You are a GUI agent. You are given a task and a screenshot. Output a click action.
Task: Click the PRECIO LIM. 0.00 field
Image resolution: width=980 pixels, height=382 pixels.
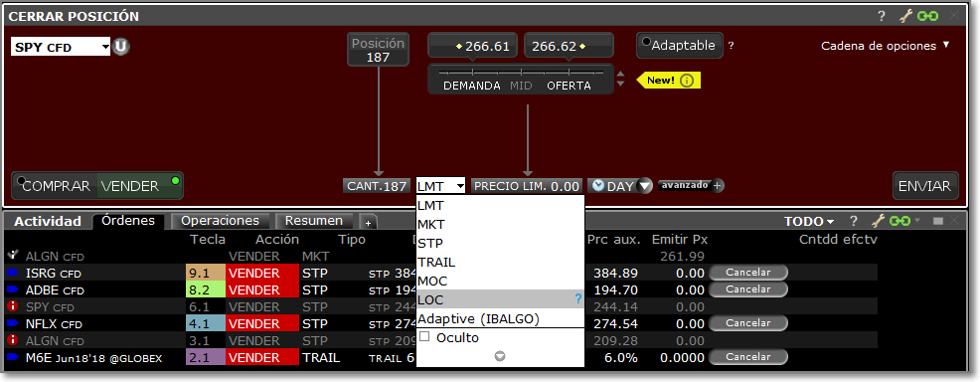click(x=526, y=186)
